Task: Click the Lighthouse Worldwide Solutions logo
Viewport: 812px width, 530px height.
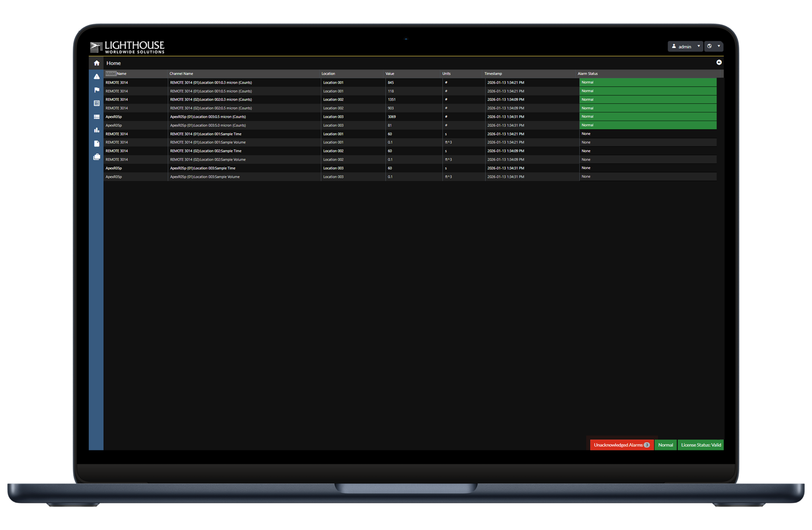Action: coord(127,47)
